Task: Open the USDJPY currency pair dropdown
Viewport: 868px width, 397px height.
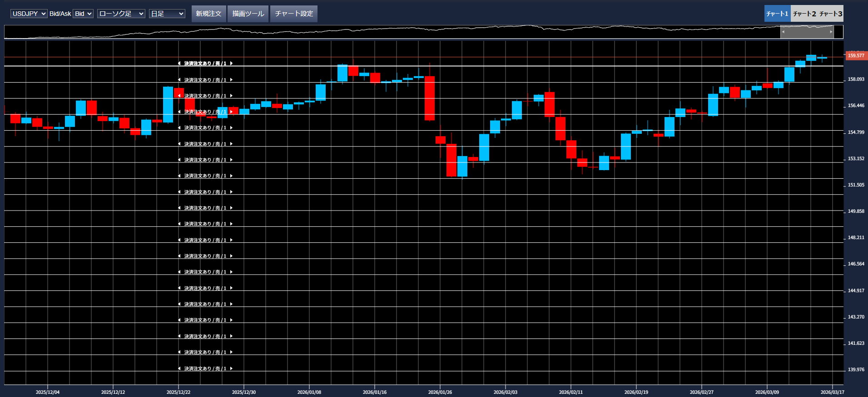Action: 29,14
